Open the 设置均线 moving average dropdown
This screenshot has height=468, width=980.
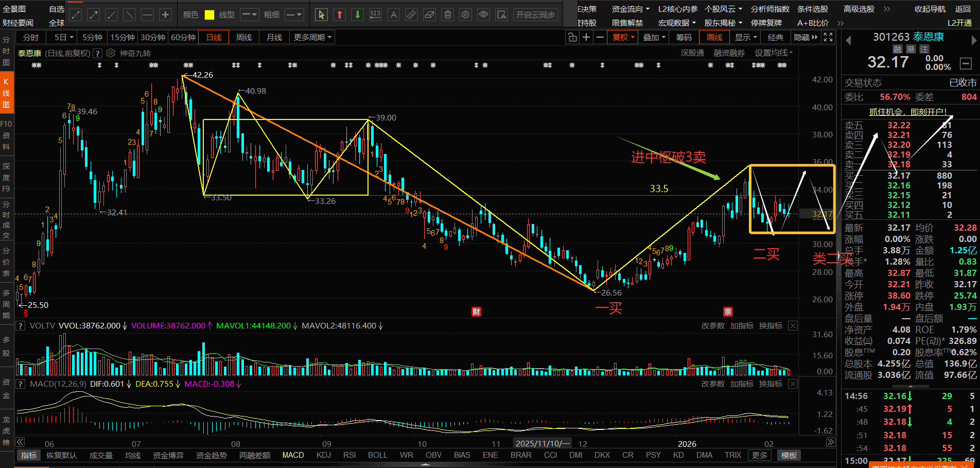point(774,53)
